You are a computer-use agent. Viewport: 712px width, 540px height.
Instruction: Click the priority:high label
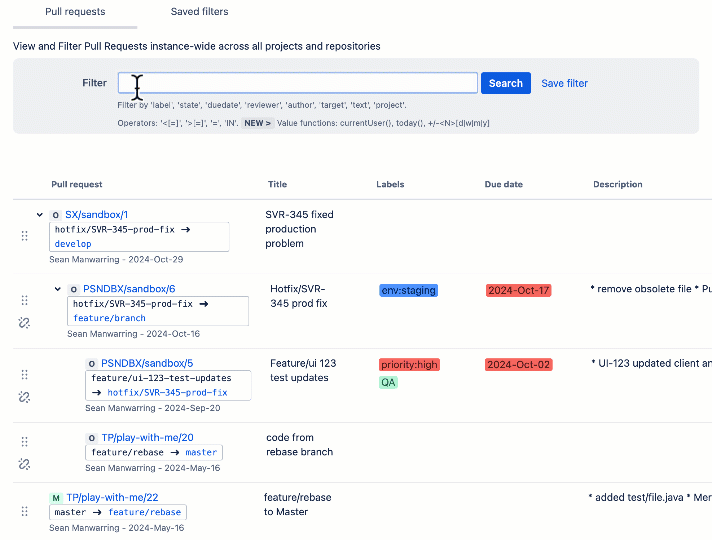410,365
